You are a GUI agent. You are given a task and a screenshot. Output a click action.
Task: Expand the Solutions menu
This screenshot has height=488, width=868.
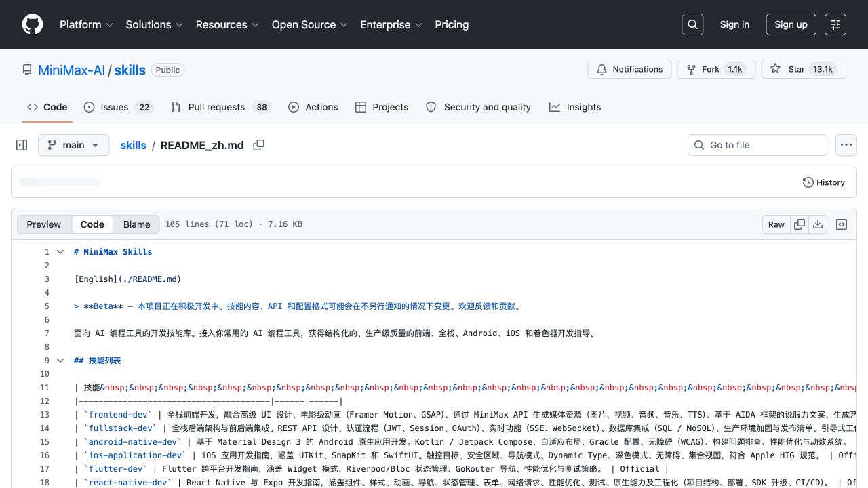(154, 24)
